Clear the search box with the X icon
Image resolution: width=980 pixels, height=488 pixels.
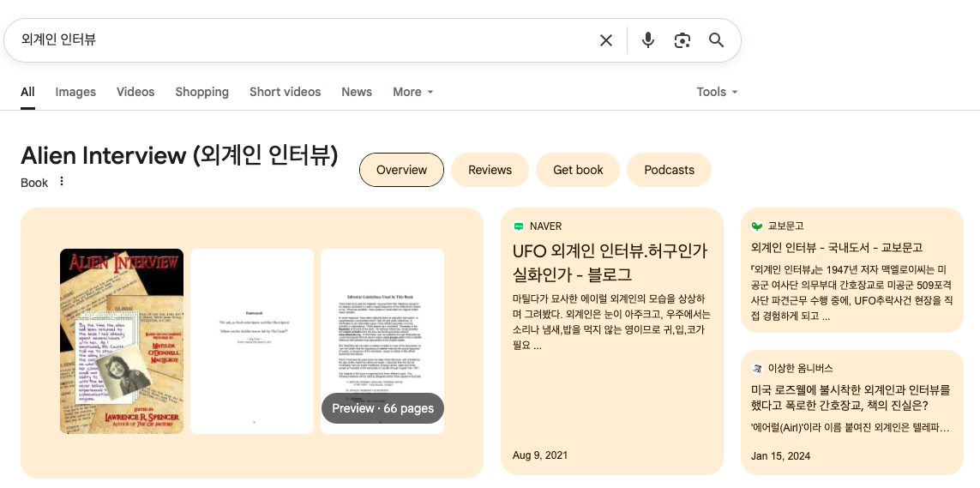point(605,40)
